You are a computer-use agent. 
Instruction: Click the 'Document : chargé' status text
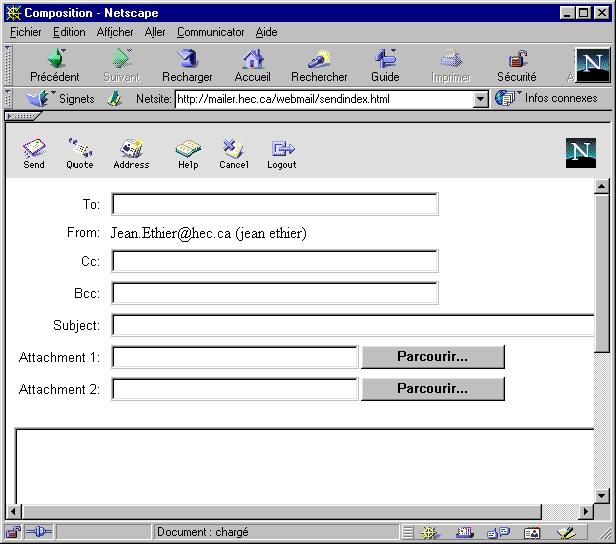tap(203, 532)
